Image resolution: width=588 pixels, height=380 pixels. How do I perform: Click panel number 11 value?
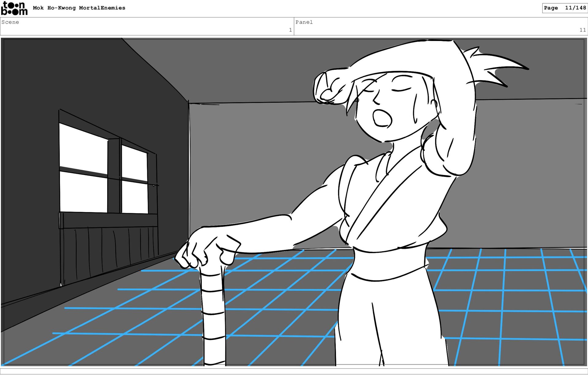pos(582,30)
